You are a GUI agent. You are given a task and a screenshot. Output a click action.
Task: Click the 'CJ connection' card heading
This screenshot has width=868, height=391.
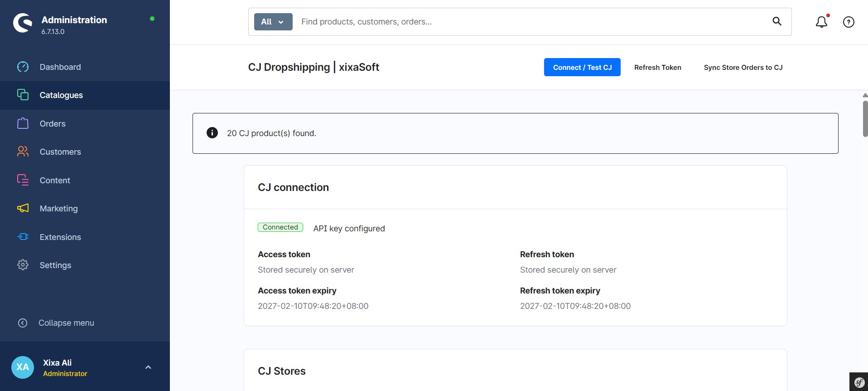pos(293,187)
